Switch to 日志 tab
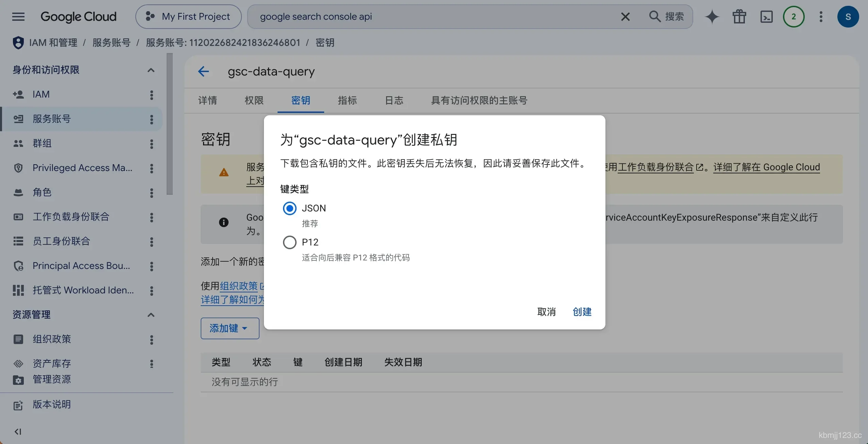868x444 pixels. [x=394, y=100]
